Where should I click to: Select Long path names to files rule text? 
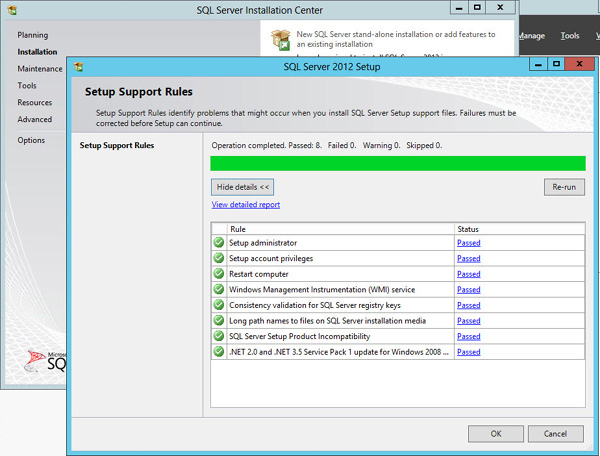tap(328, 321)
